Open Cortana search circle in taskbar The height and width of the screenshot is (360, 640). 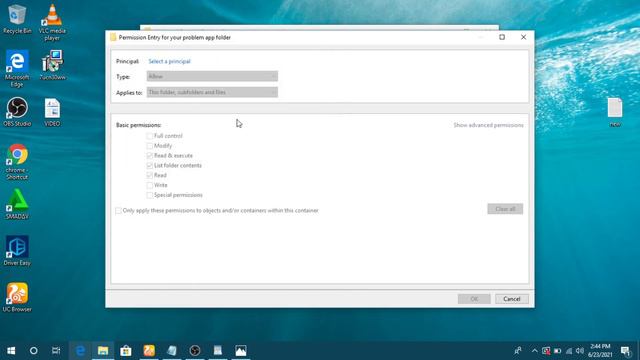tap(33, 351)
